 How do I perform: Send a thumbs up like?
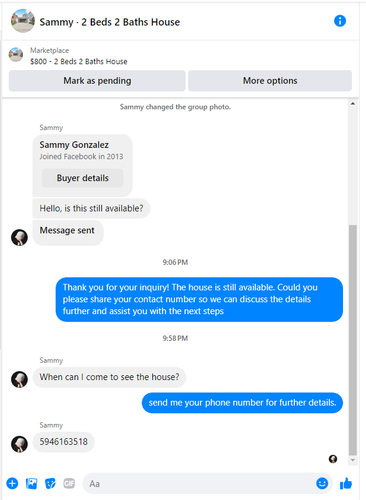point(346,483)
